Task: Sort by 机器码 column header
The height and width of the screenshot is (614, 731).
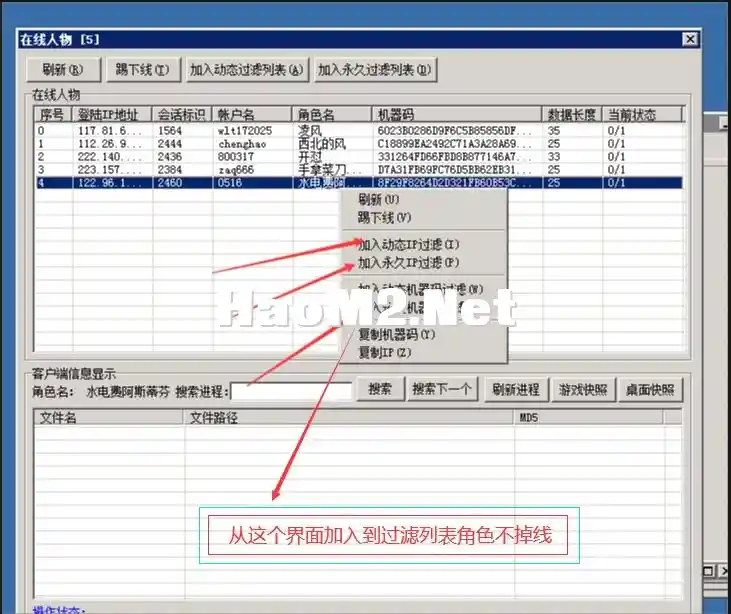Action: click(457, 114)
